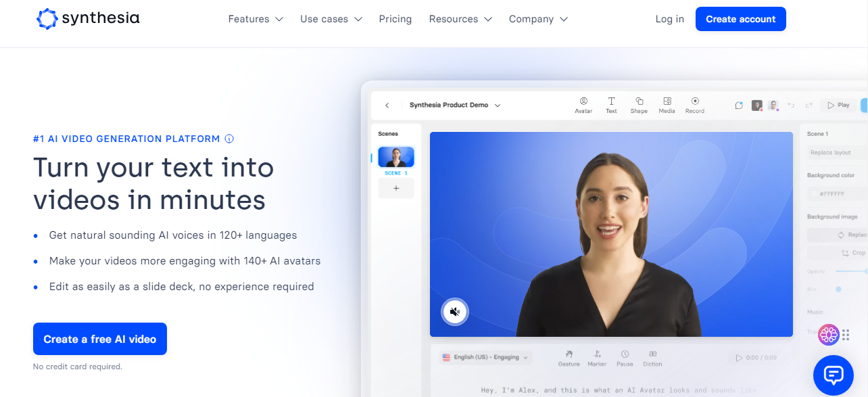Click the Background image label

click(832, 216)
